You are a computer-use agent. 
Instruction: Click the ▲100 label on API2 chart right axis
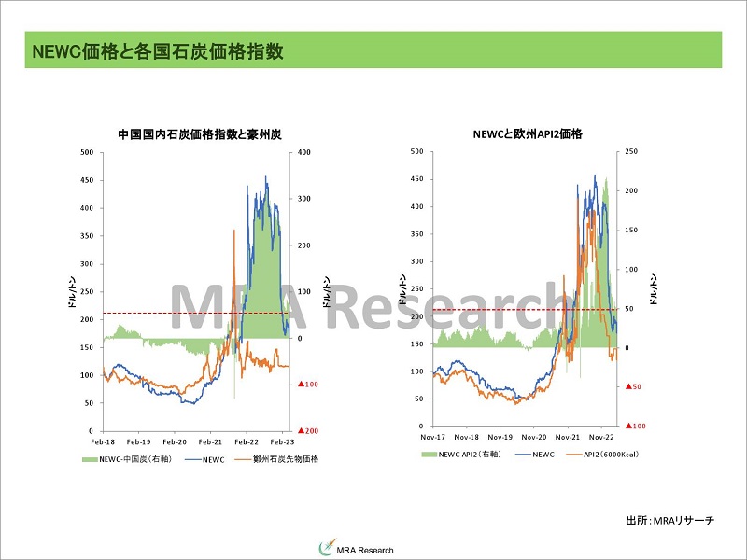coord(635,426)
